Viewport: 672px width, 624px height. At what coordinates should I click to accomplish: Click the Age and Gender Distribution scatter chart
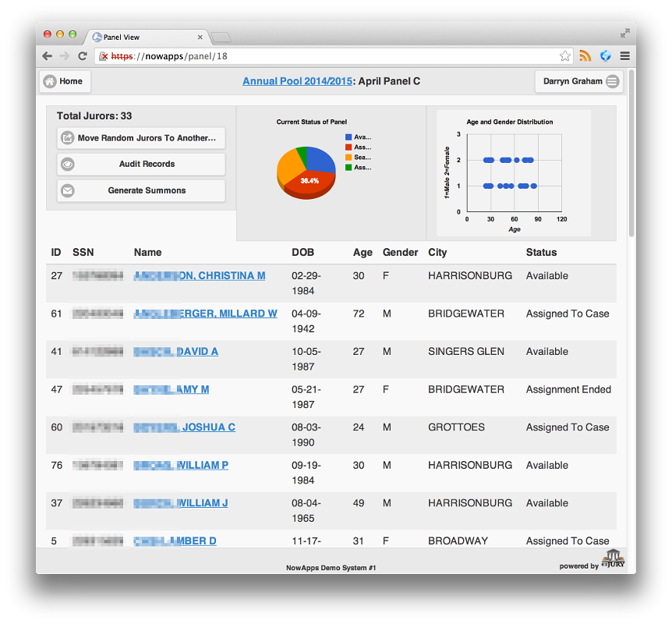[x=514, y=173]
